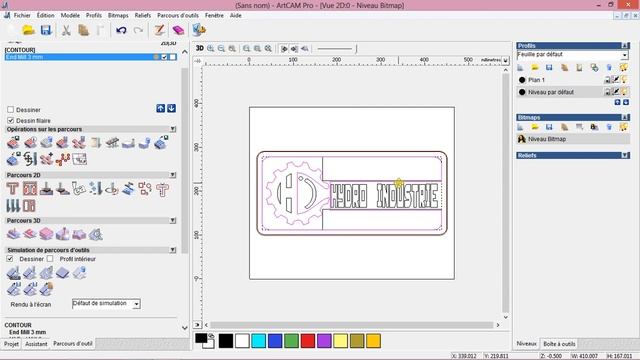Switch to the Boîte à outils tab
This screenshot has width=640, height=360.
pyautogui.click(x=559, y=344)
